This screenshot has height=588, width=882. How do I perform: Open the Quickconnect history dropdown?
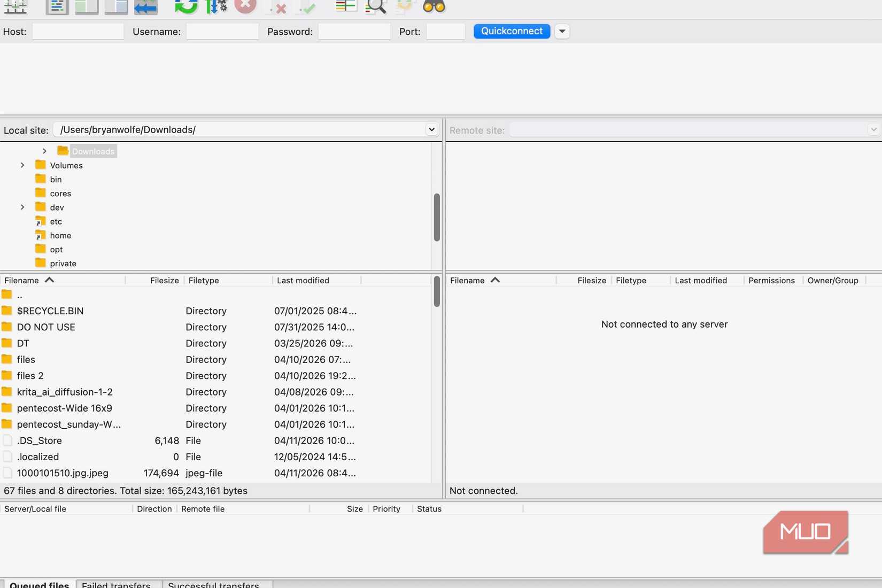coord(562,31)
